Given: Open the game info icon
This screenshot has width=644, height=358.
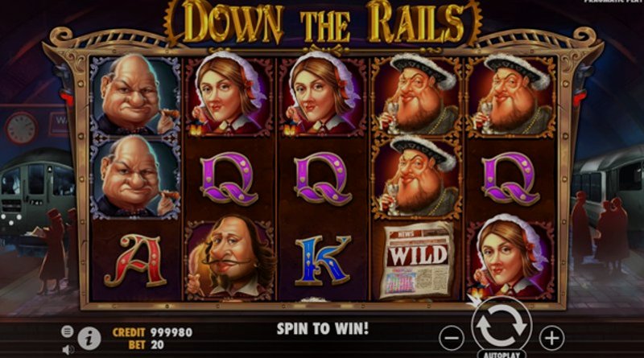Looking at the screenshot, I should click(89, 339).
